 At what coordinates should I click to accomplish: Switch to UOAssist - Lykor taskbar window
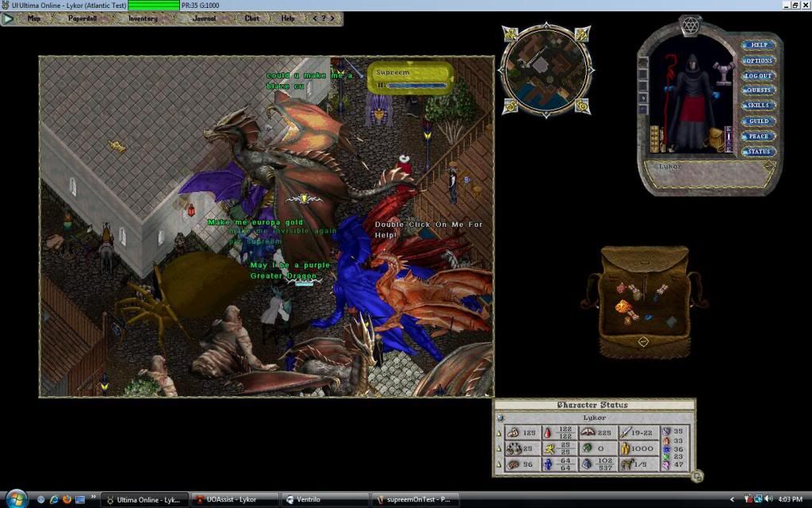(x=235, y=500)
